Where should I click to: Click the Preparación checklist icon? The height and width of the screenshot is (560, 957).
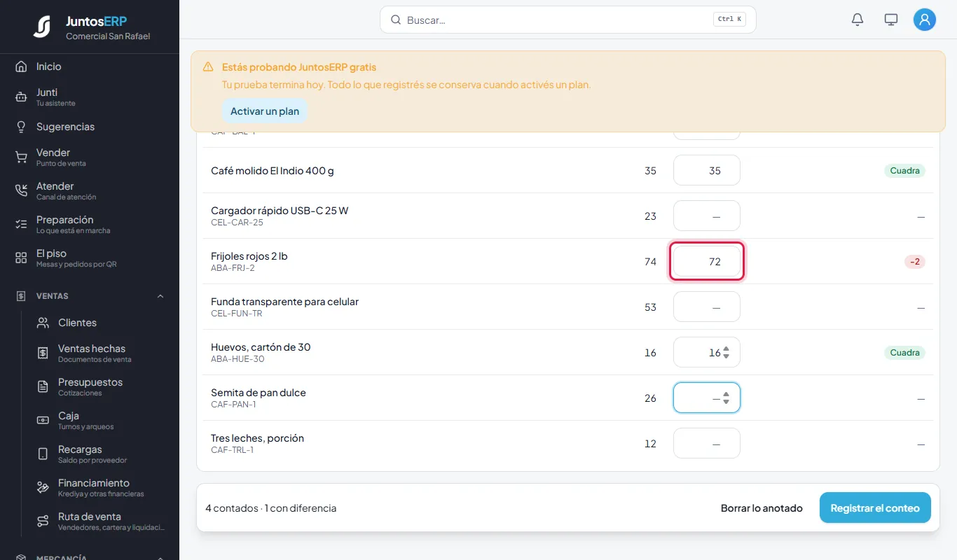point(21,225)
